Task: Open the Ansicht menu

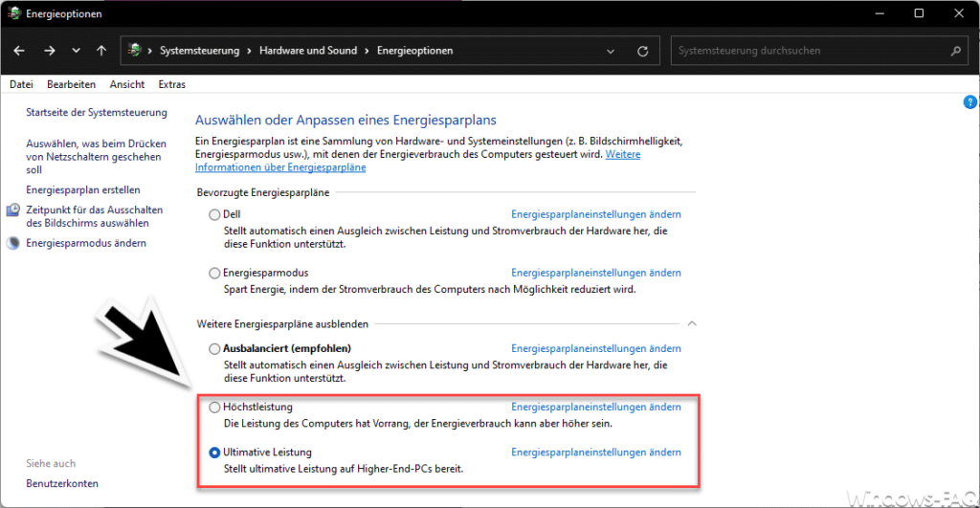Action: [x=127, y=84]
